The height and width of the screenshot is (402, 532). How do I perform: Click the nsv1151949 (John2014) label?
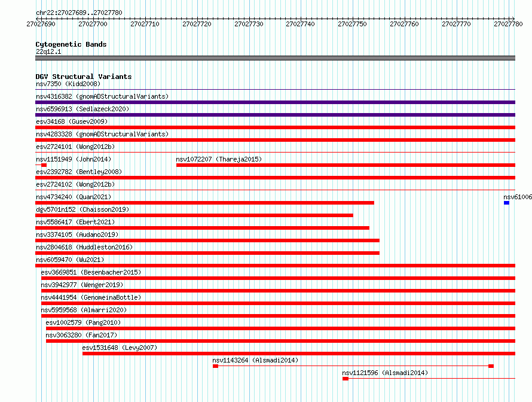tap(74, 159)
